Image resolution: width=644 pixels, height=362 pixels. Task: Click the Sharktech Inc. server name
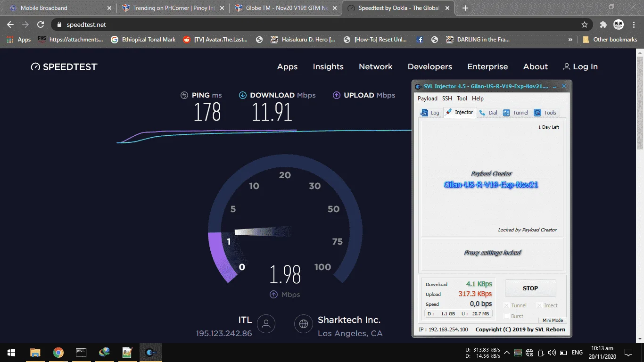pos(349,320)
